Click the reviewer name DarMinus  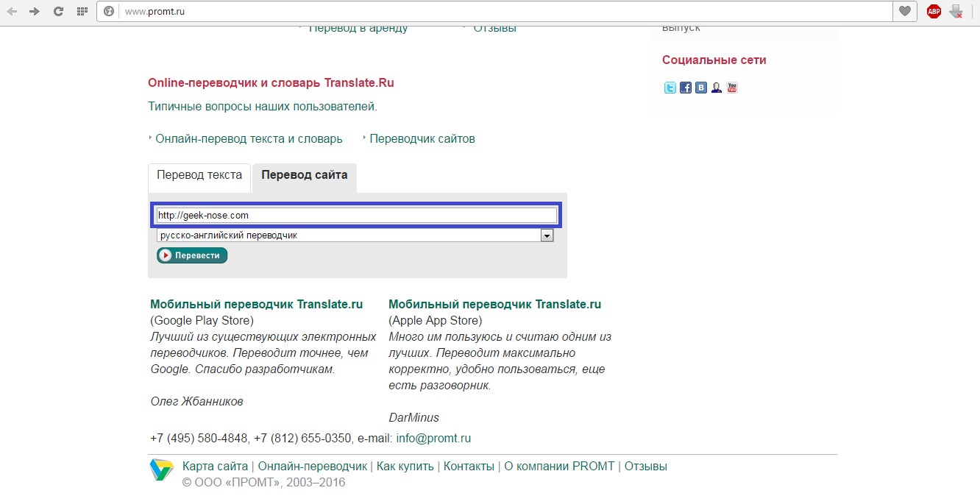(413, 417)
